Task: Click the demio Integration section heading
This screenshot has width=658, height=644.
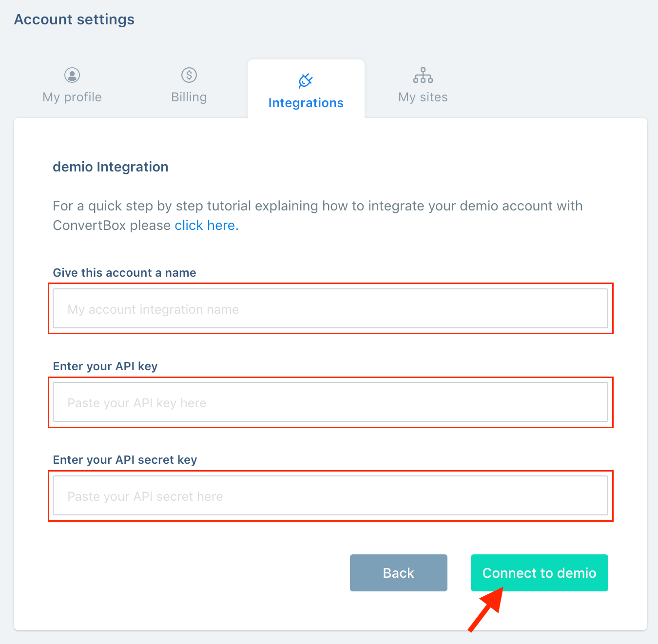Action: pyautogui.click(x=111, y=167)
